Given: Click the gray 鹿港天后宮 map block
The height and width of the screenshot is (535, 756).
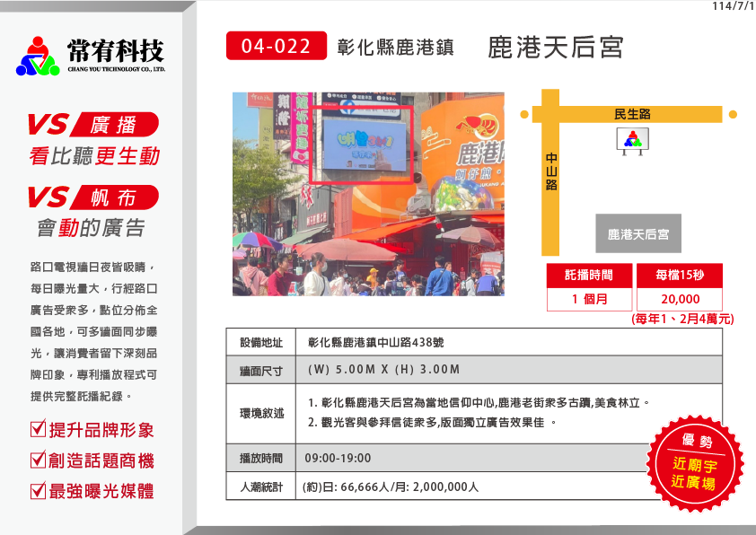Looking at the screenshot, I should click(x=638, y=233).
